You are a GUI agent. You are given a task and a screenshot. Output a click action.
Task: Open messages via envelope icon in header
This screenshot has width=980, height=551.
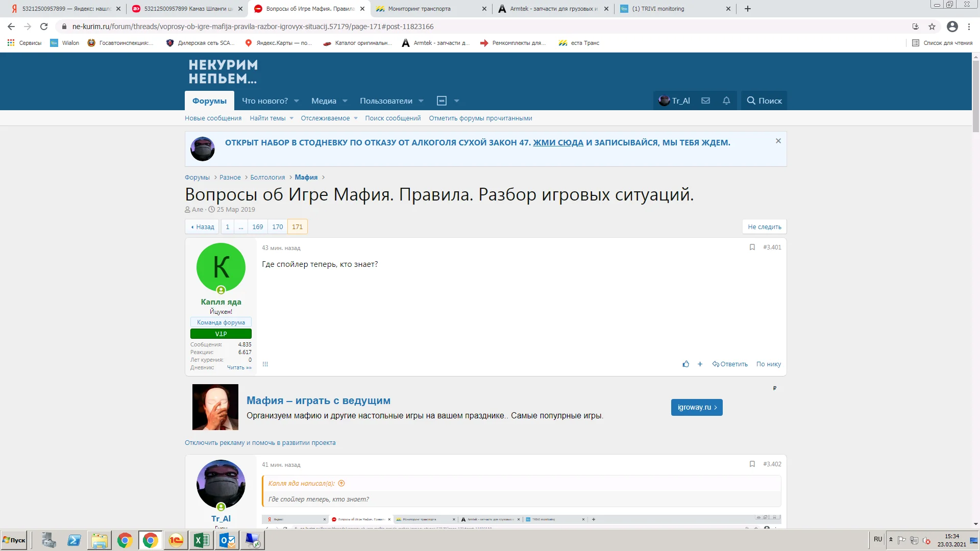705,101
